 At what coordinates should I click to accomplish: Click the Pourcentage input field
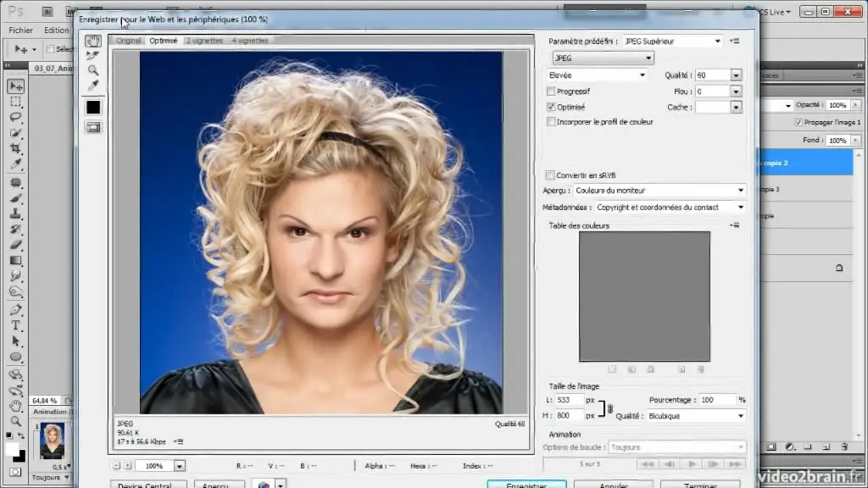click(x=717, y=400)
